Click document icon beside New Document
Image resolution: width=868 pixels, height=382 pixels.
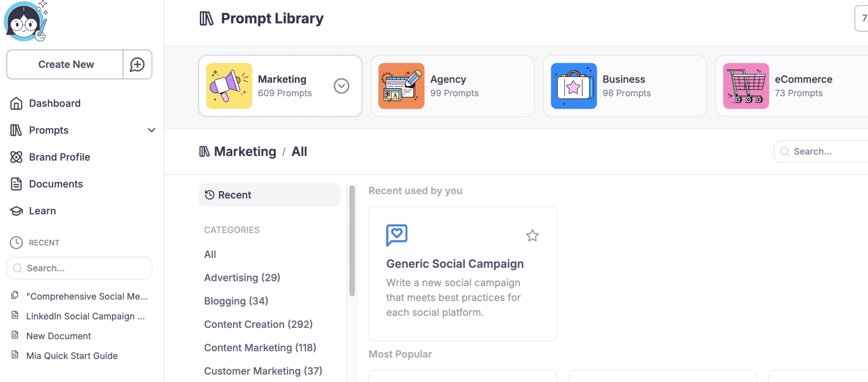[x=15, y=335]
